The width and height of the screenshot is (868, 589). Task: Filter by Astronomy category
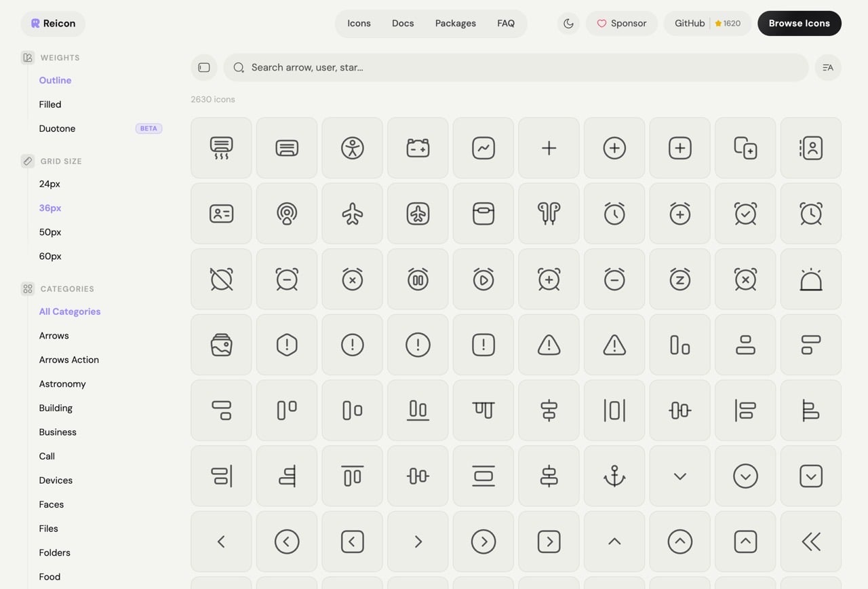pyautogui.click(x=62, y=384)
